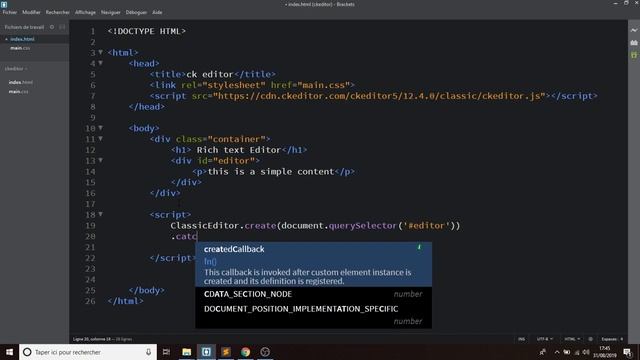Click the '#editor' selector string on line 19
Viewport: 640px width, 360px height.
[426, 226]
